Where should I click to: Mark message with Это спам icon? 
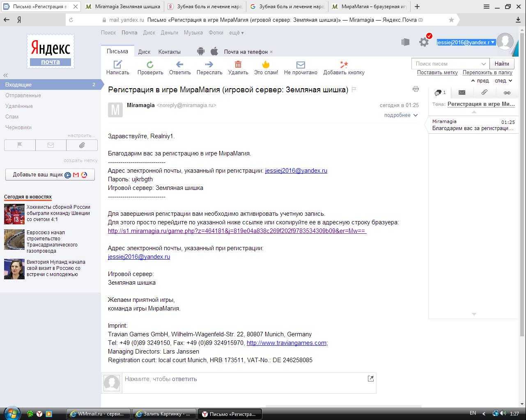pyautogui.click(x=266, y=64)
